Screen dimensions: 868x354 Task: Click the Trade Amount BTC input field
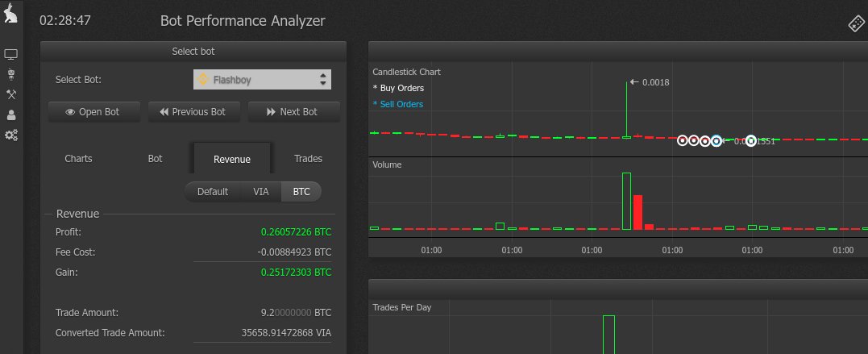click(290, 312)
